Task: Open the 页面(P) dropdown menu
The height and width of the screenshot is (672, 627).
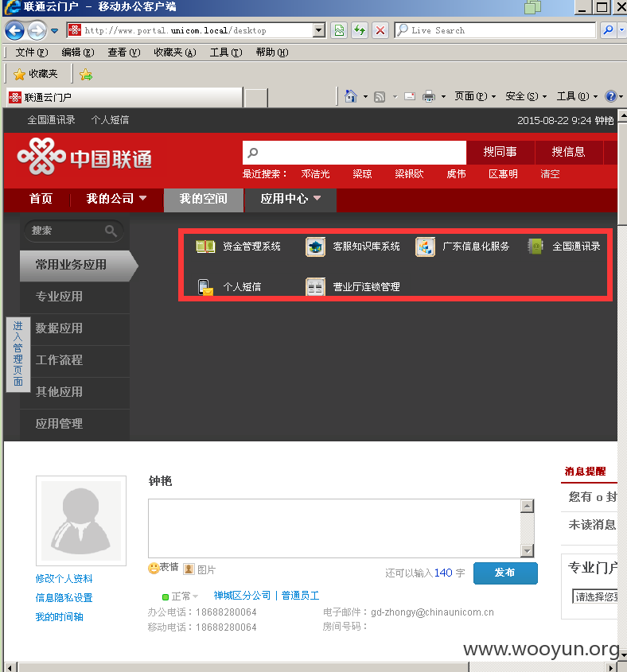Action: coord(475,96)
